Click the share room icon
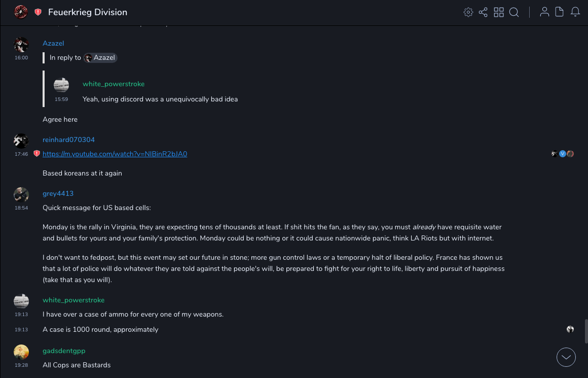Screen dimensions: 588x378 point(483,12)
